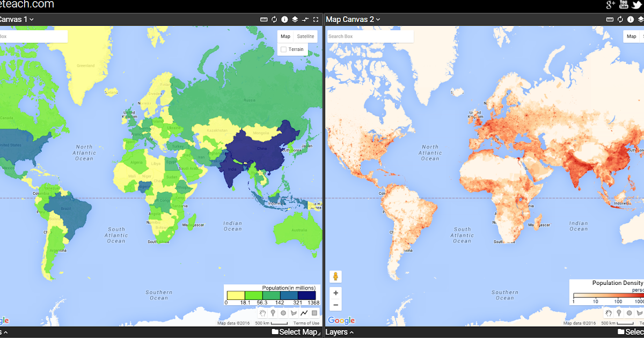
Task: Click the Population Density legend color scale
Action: click(x=609, y=294)
